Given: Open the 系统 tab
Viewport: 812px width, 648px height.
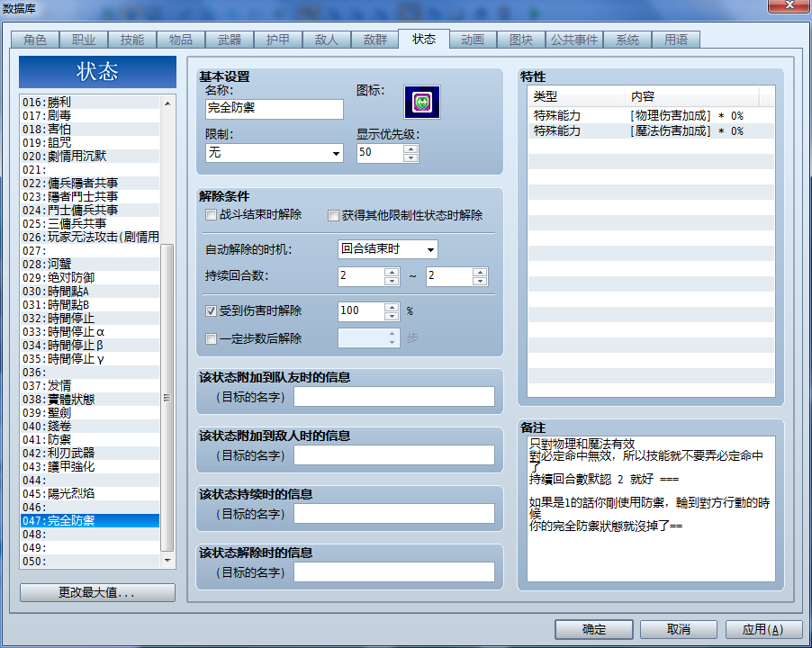Looking at the screenshot, I should click(627, 40).
